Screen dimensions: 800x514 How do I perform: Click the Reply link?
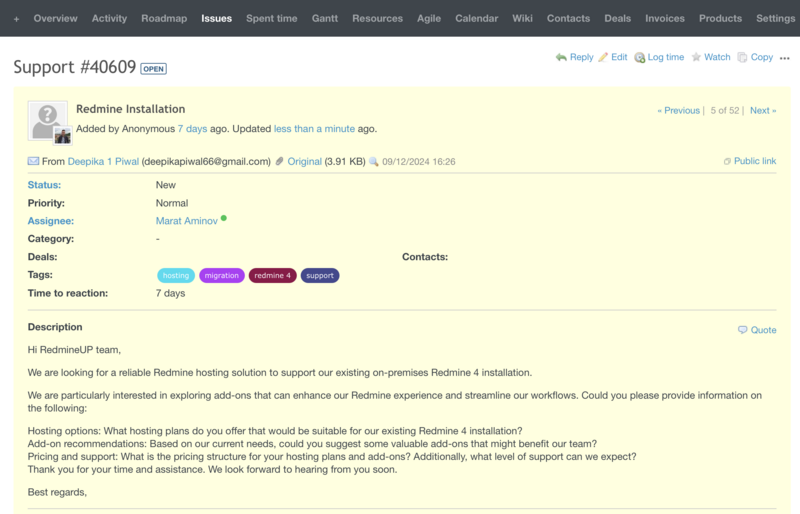click(x=582, y=57)
